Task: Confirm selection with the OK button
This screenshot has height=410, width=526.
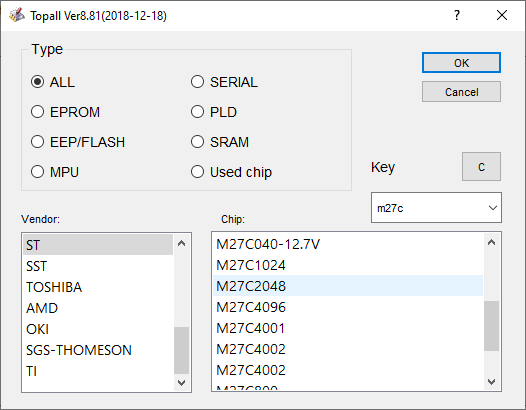Action: [461, 63]
